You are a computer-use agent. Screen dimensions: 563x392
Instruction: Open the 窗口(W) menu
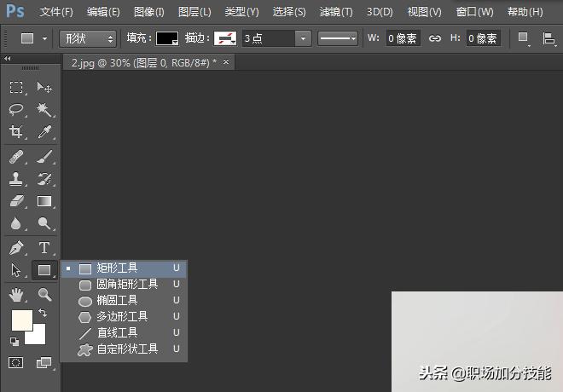(x=474, y=12)
